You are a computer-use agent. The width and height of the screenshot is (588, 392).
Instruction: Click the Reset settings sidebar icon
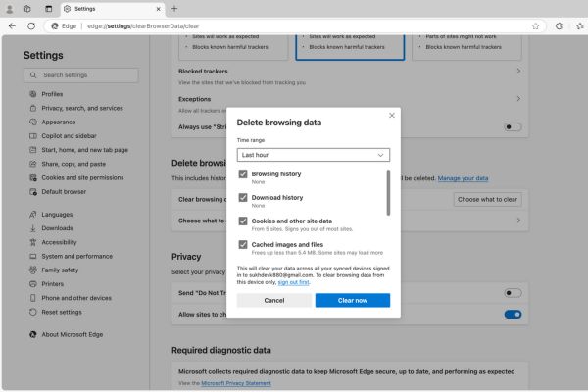tap(33, 312)
